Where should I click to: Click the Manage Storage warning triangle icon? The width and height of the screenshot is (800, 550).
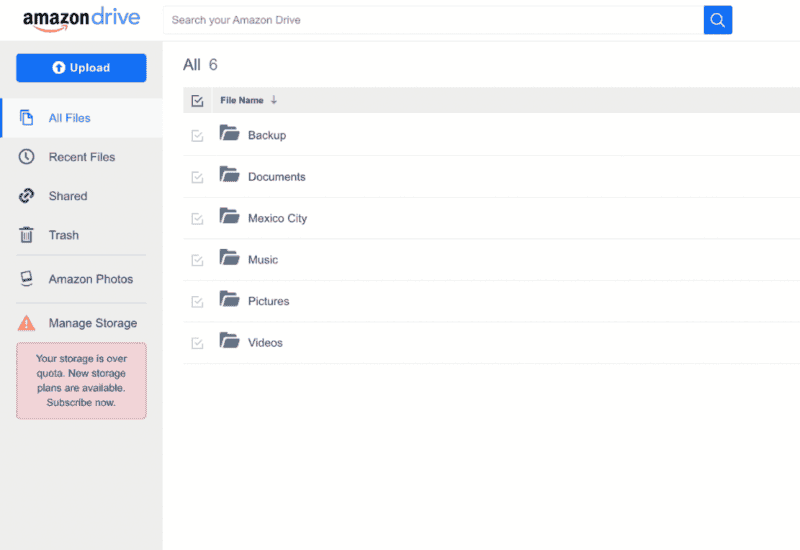tap(27, 323)
